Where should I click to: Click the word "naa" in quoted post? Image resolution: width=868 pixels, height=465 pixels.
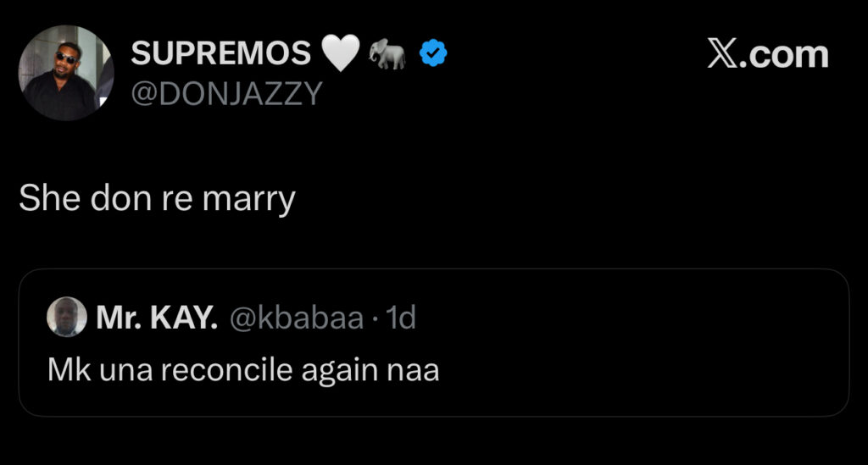pos(415,368)
